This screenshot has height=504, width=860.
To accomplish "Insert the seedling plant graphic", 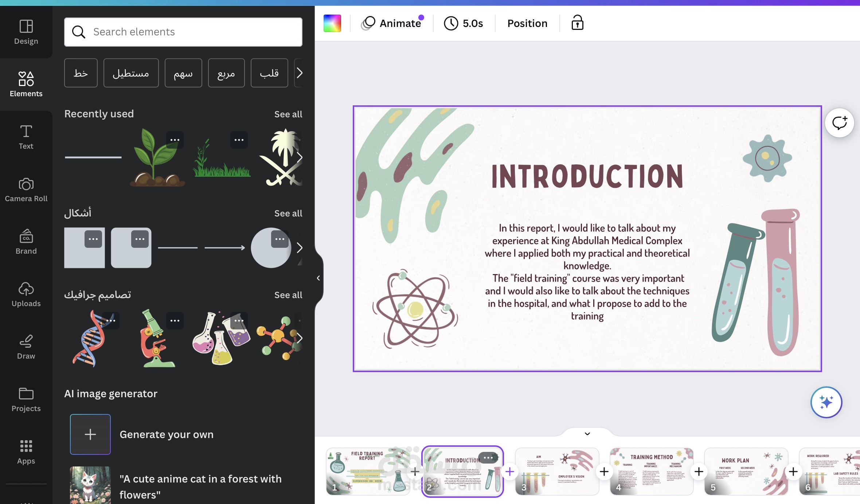I will (157, 157).
